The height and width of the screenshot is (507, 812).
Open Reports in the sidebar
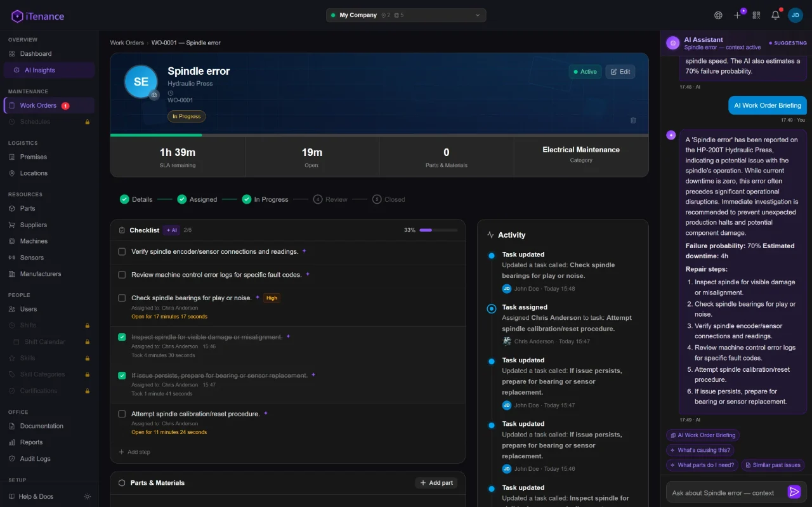(x=49, y=442)
